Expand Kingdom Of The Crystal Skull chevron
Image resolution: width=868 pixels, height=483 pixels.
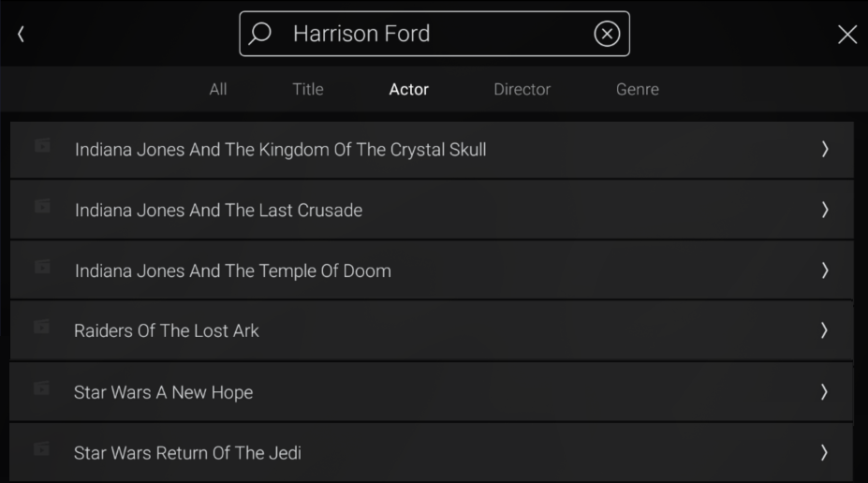point(825,149)
